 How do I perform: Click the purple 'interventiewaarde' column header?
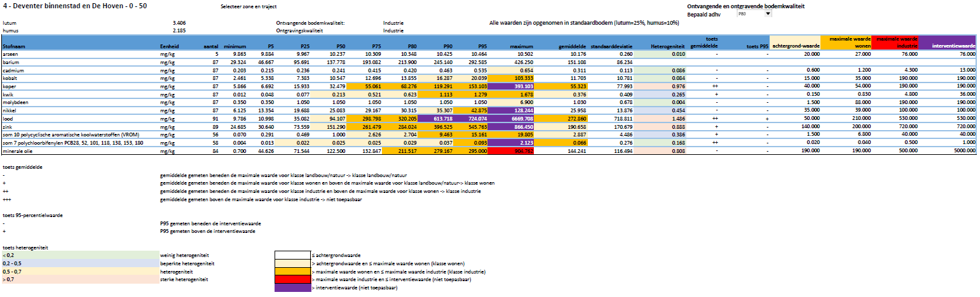948,46
